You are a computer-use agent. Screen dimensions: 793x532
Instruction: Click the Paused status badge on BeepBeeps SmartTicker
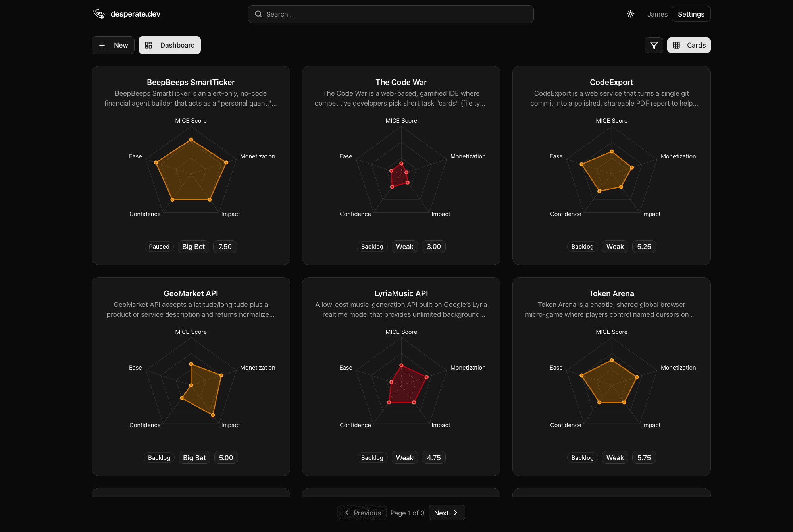coord(159,246)
